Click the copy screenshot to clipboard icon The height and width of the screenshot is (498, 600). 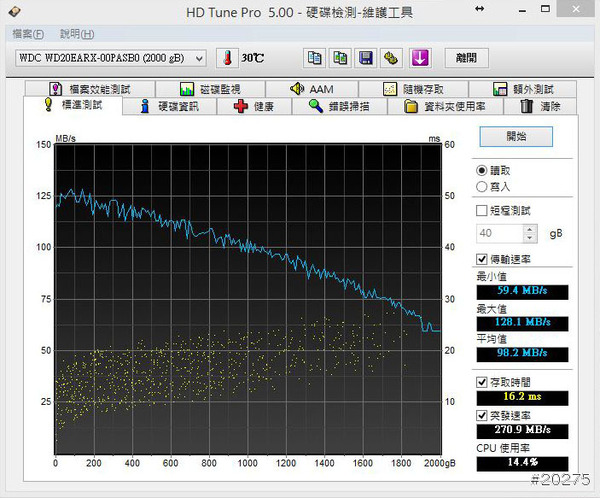click(341, 57)
